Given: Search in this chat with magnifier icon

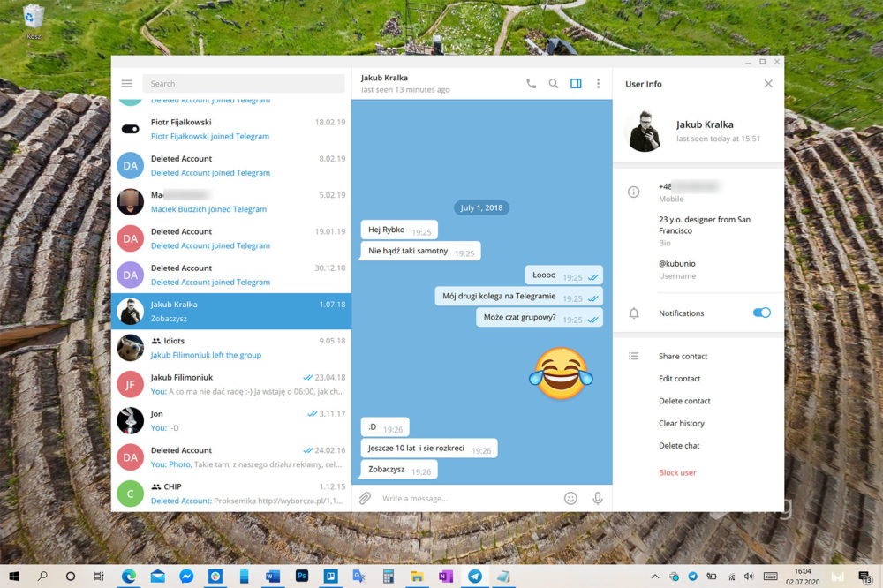Looking at the screenshot, I should 554,83.
